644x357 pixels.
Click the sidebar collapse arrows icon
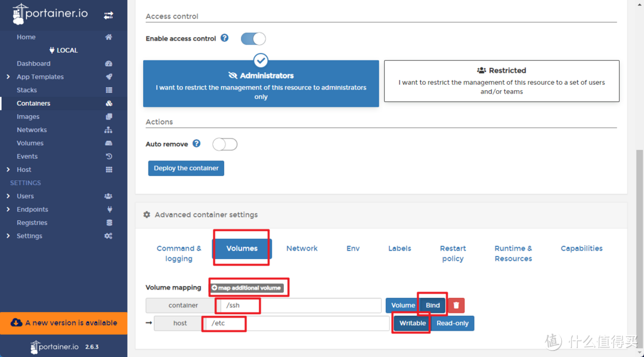coord(109,15)
